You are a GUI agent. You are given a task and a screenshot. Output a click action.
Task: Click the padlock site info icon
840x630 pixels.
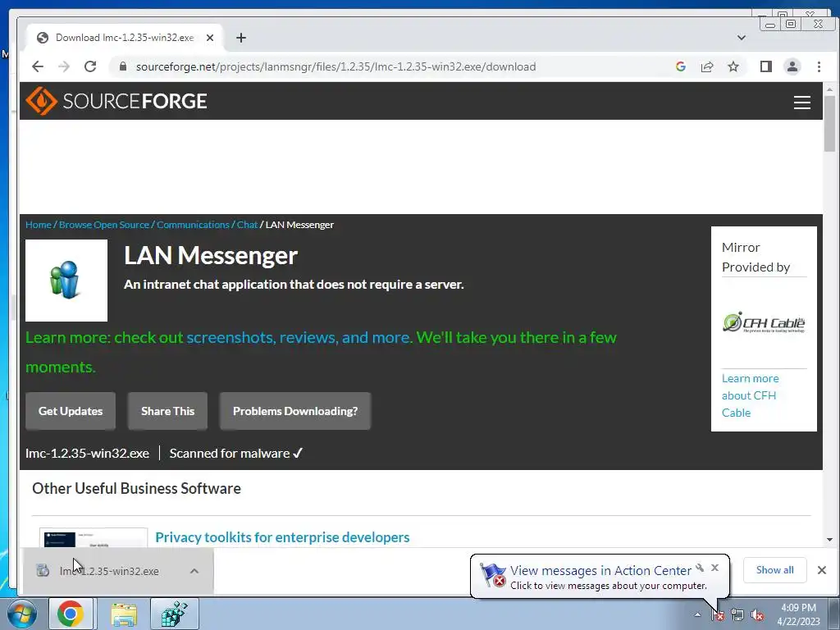tap(123, 66)
